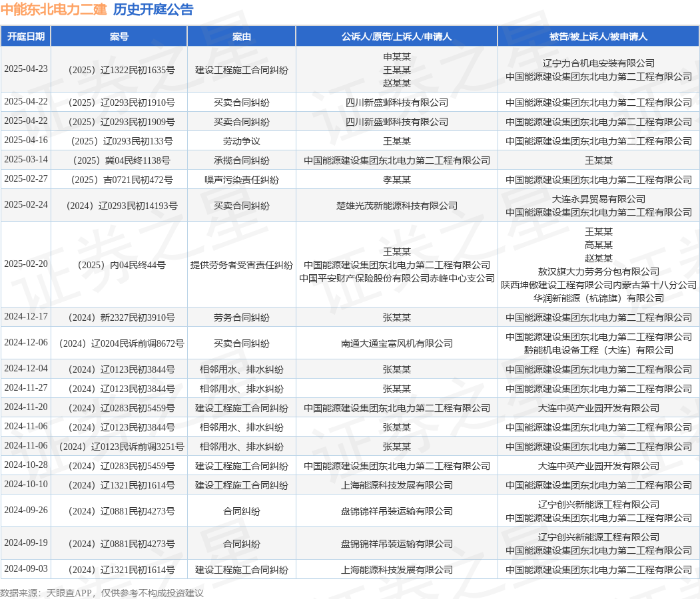Viewport: 700px width, 599px height.
Task: Click defendant 黔能机电设备工程(大连)有限公司
Action: coord(599,350)
